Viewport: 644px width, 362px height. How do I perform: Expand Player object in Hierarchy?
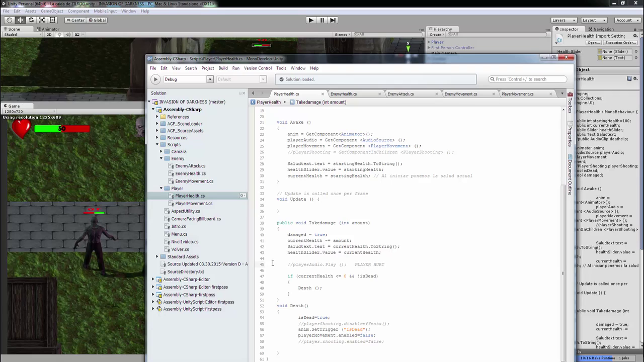tap(429, 42)
